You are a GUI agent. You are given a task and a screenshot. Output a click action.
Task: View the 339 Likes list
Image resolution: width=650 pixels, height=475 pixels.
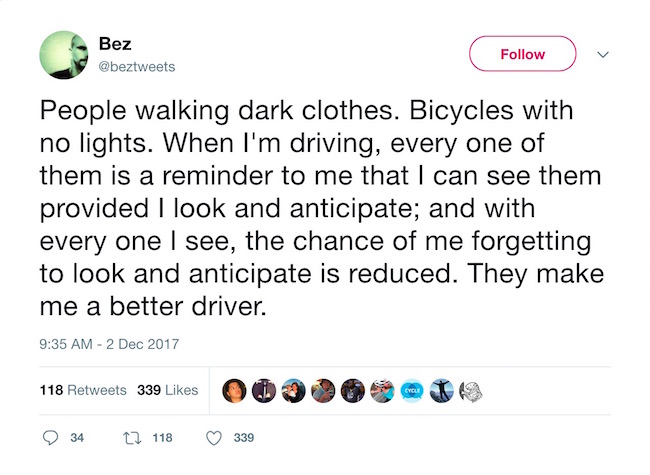[167, 390]
